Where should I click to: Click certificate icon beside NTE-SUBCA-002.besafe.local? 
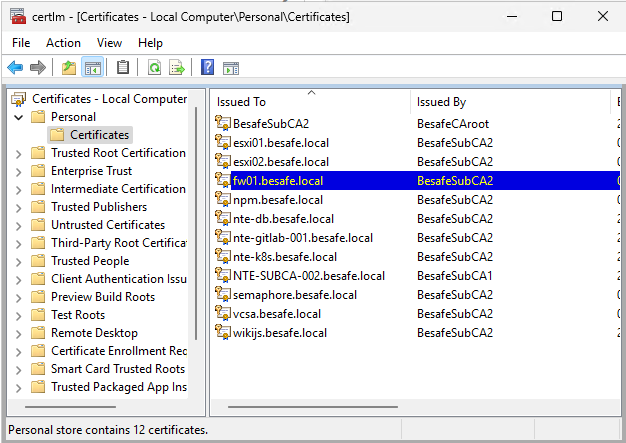tap(223, 275)
